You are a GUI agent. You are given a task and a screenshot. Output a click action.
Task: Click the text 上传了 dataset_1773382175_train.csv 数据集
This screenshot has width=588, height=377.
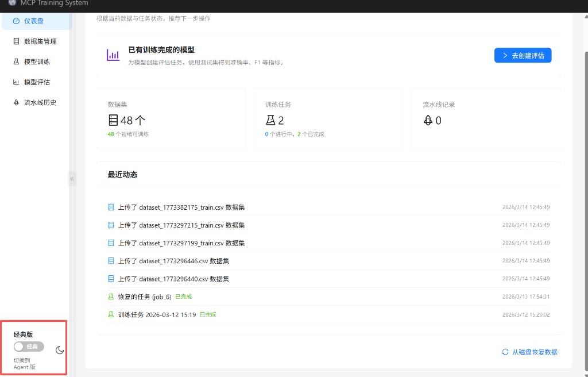pos(181,207)
